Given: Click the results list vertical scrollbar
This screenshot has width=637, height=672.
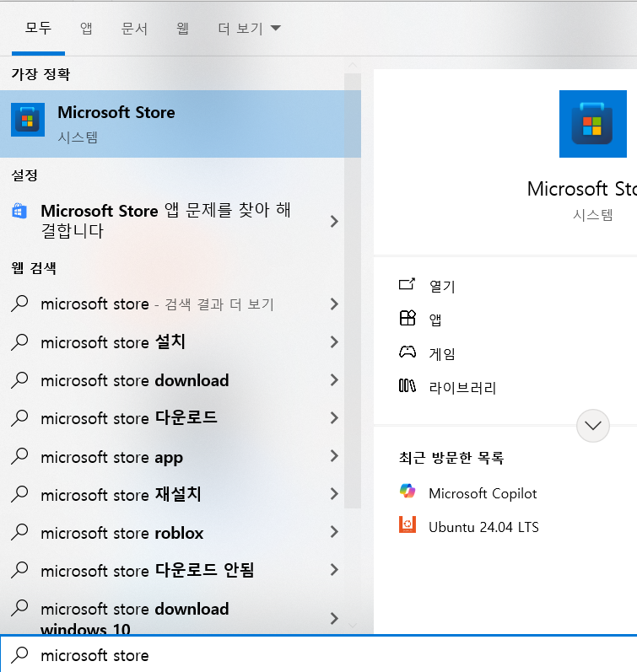Looking at the screenshot, I should [353, 291].
